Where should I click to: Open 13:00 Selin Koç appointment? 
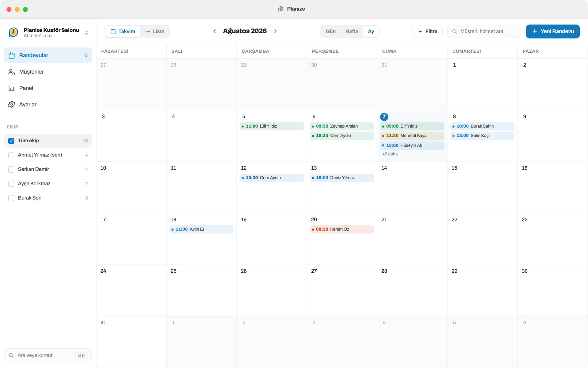482,136
